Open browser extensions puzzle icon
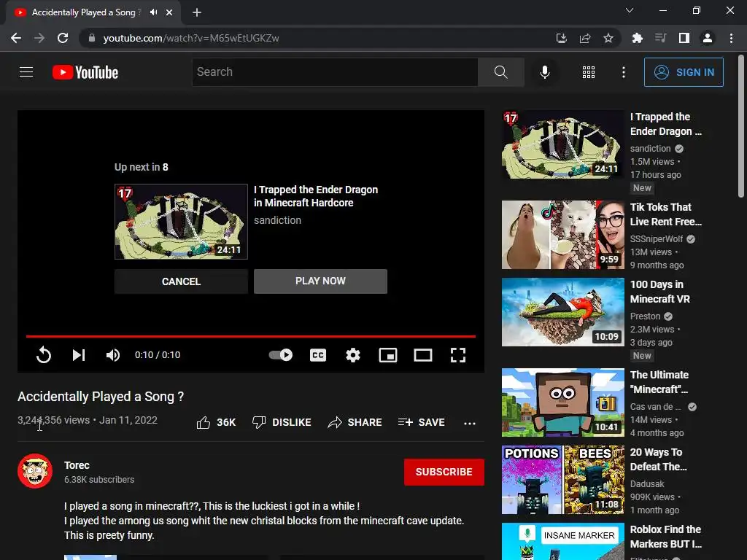This screenshot has width=747, height=560. [638, 38]
